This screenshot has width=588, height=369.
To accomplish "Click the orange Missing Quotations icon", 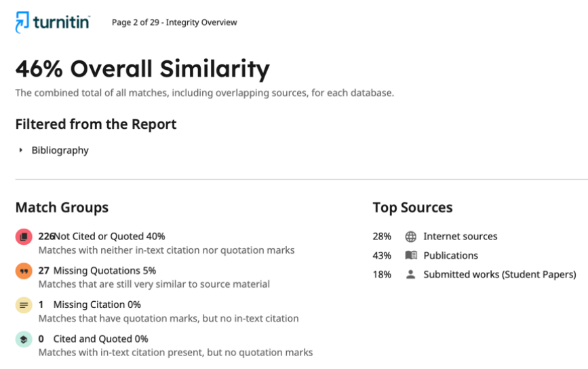I will point(24,271).
